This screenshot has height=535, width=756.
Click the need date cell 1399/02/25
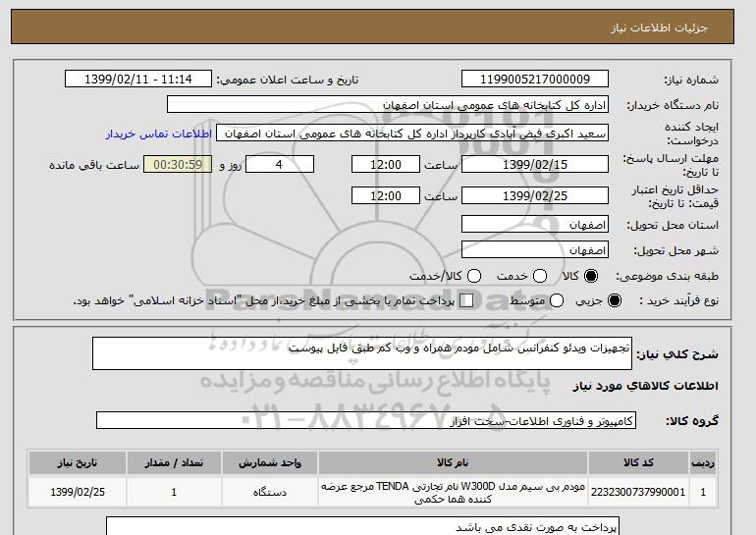(78, 492)
